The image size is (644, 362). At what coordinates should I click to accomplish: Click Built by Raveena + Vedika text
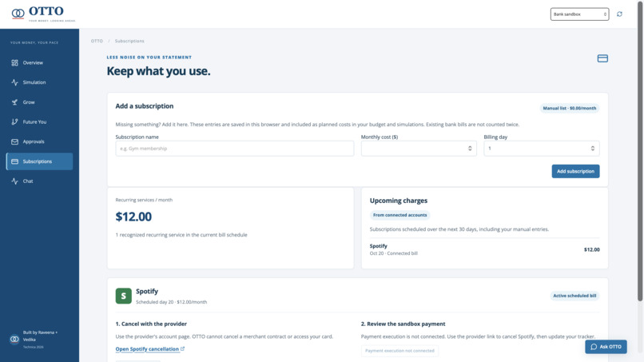point(40,336)
